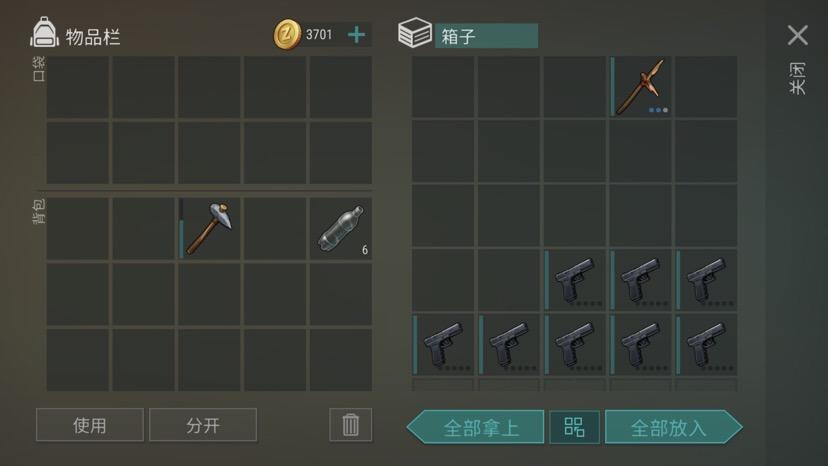Click the first empty pocket slot
The image size is (828, 466).
point(78,87)
